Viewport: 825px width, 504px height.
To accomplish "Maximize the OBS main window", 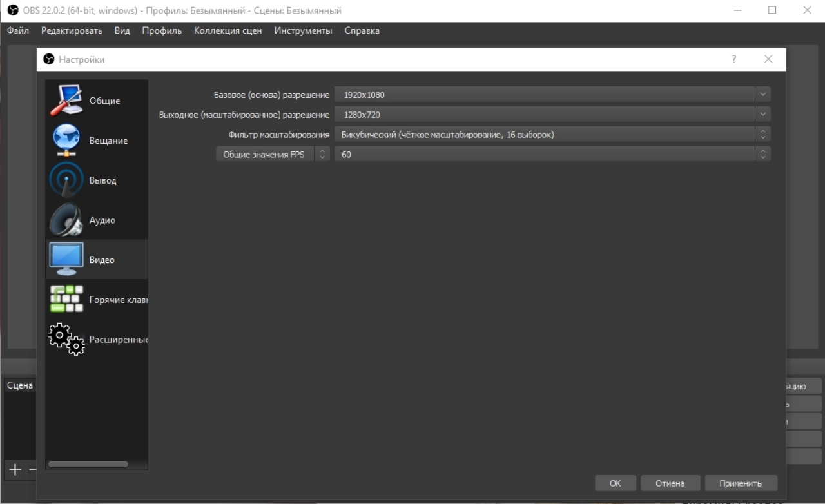I will [772, 10].
